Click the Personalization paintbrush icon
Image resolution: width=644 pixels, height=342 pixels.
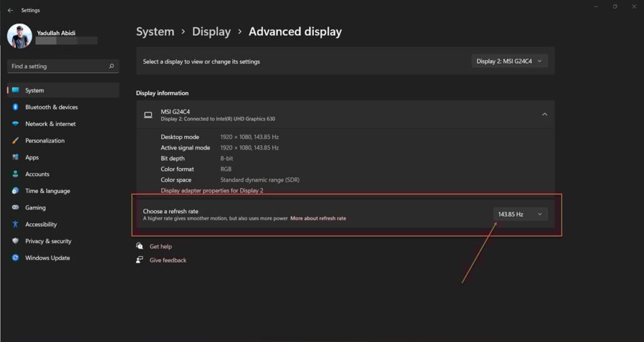16,140
